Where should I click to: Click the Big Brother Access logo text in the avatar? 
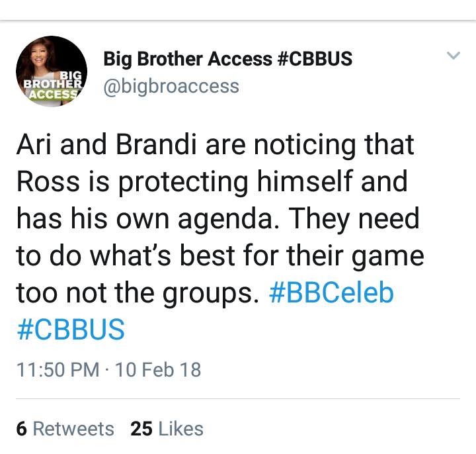pyautogui.click(x=53, y=85)
